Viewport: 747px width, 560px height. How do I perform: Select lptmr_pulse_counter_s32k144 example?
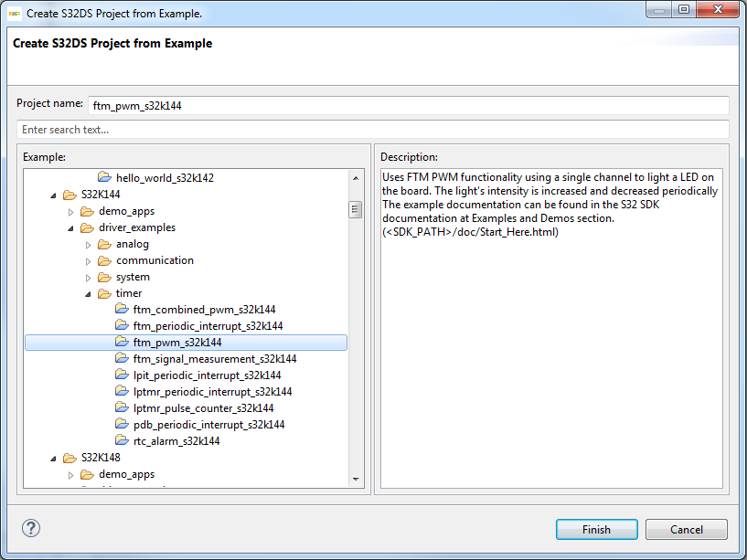(203, 408)
